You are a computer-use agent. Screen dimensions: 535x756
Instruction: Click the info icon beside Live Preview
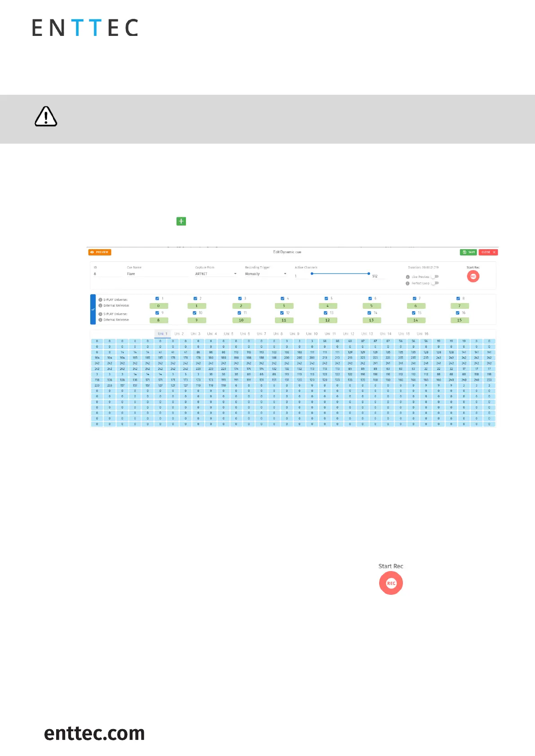pyautogui.click(x=408, y=277)
